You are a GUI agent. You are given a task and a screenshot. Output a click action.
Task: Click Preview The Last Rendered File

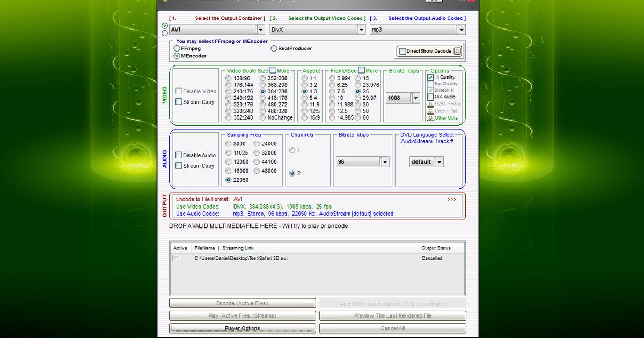[393, 315]
